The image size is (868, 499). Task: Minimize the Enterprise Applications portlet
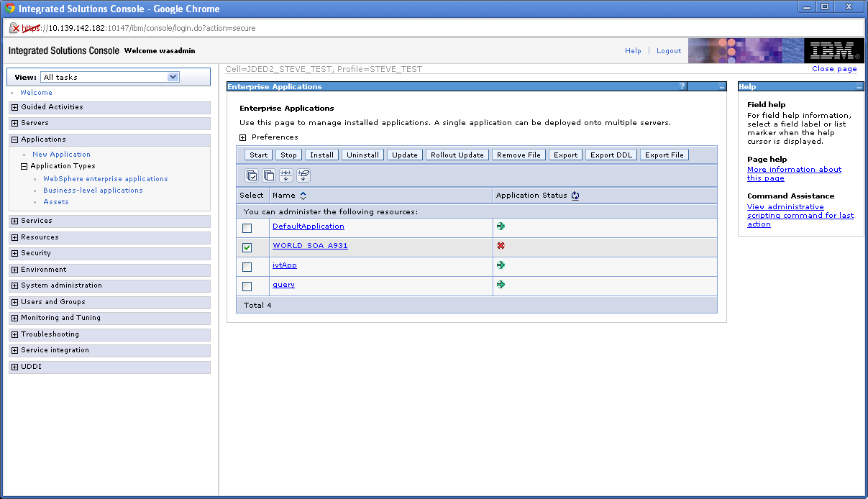click(x=721, y=86)
